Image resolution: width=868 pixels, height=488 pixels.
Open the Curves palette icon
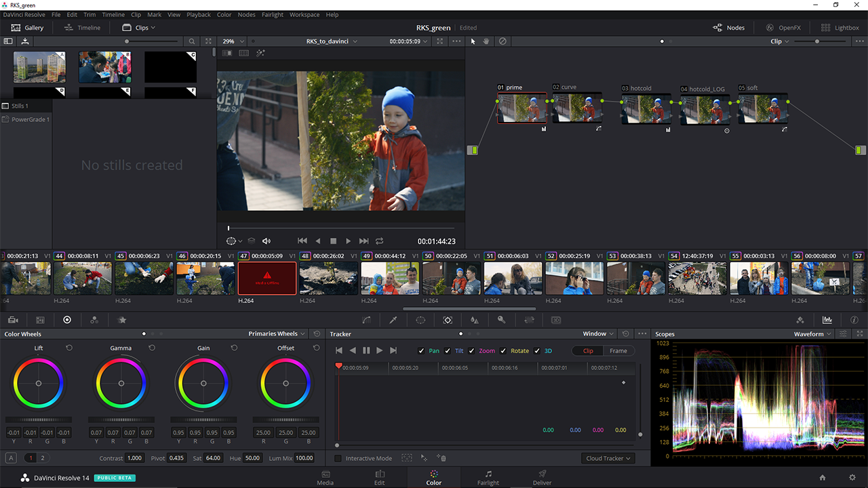[x=366, y=320]
